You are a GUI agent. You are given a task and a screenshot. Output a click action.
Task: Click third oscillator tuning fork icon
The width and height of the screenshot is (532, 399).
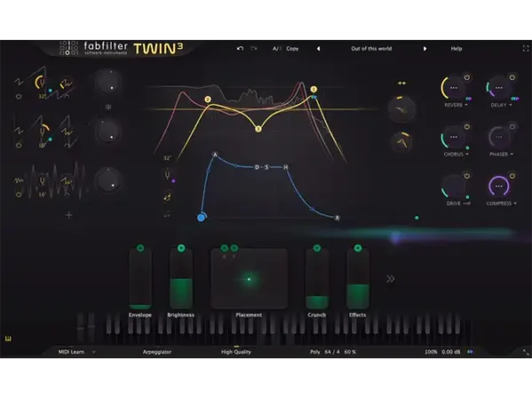coord(42,181)
